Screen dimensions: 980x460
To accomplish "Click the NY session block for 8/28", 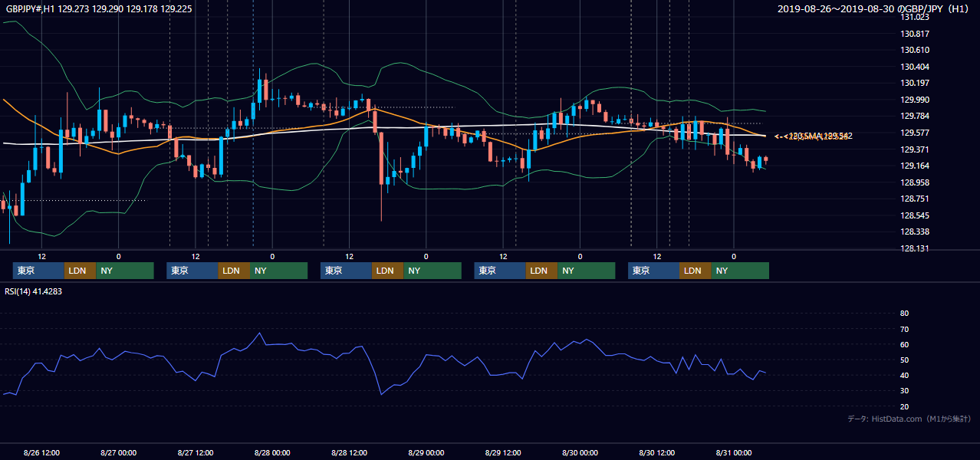I will pyautogui.click(x=432, y=271).
